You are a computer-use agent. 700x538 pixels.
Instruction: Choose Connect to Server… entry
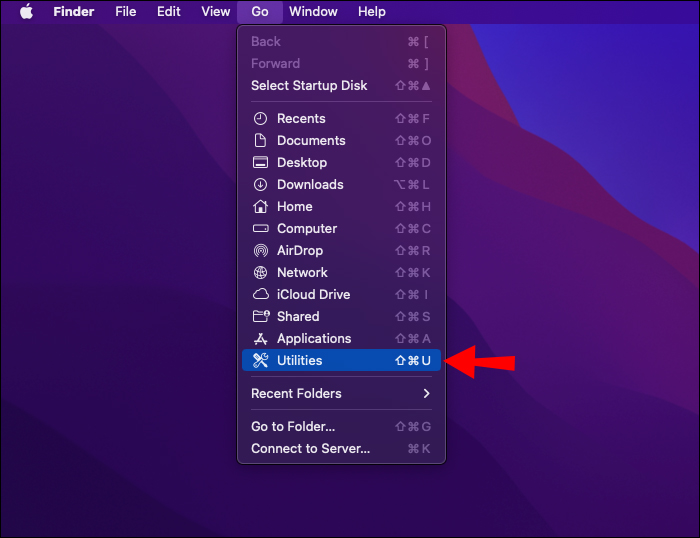coord(342,448)
